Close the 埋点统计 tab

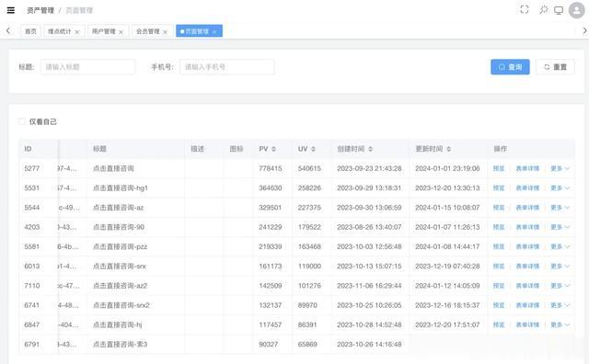(77, 32)
